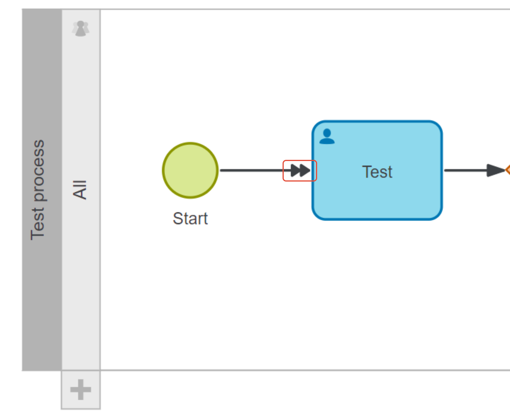
Task: Select the flow line leaving the Test task
Action: point(465,170)
